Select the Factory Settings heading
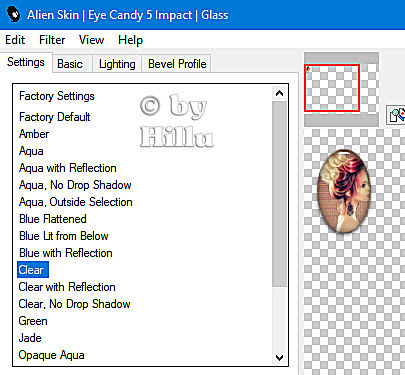This screenshot has width=405, height=375. pos(57,96)
